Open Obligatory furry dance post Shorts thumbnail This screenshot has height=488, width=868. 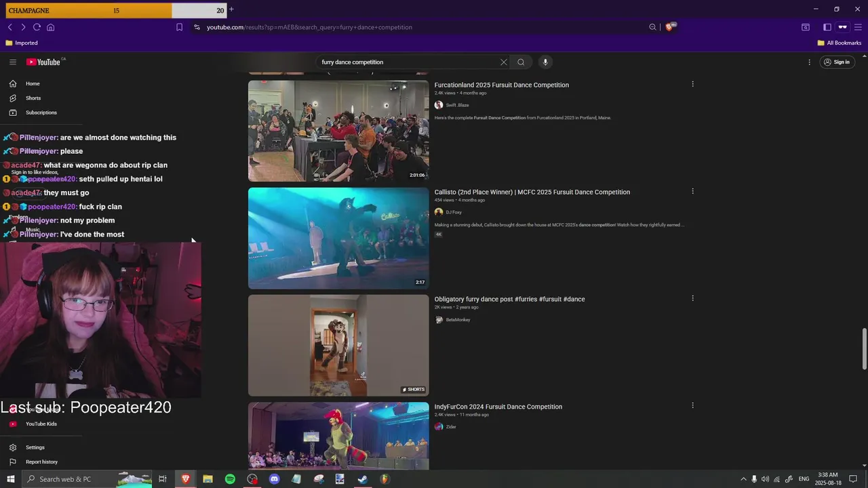338,345
